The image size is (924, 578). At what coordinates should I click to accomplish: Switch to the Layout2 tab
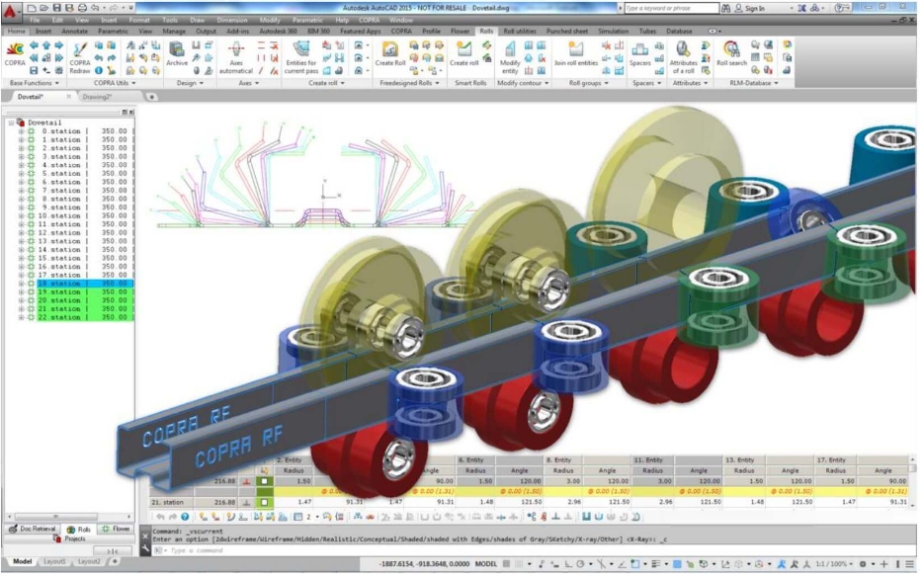[x=89, y=561]
